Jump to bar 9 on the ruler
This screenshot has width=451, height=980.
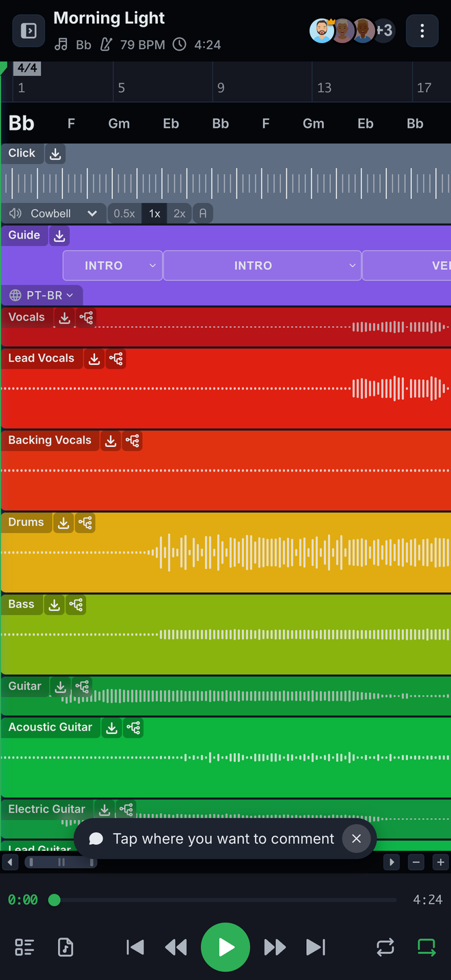(x=221, y=87)
